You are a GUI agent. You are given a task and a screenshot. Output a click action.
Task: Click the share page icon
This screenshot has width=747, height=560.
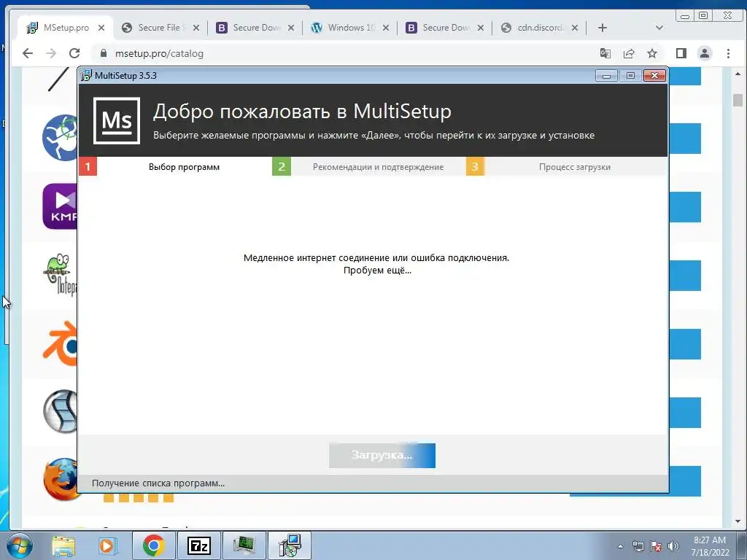[629, 53]
